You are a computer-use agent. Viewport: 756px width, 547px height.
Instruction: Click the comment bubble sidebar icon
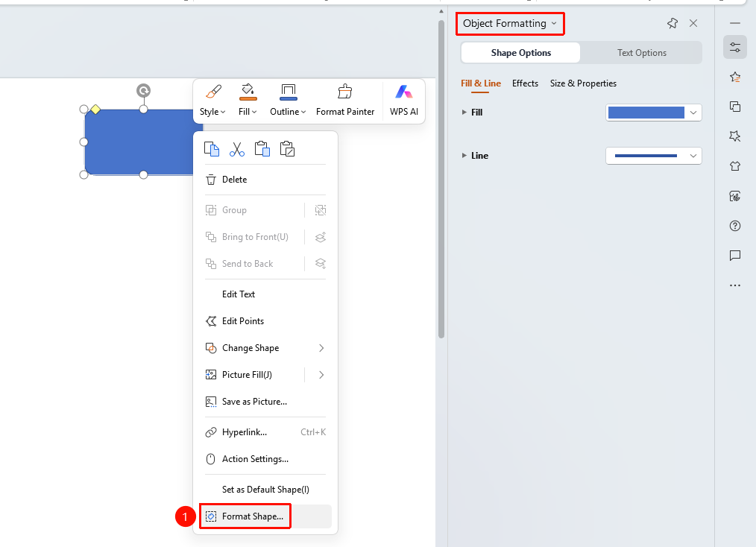pyautogui.click(x=735, y=256)
